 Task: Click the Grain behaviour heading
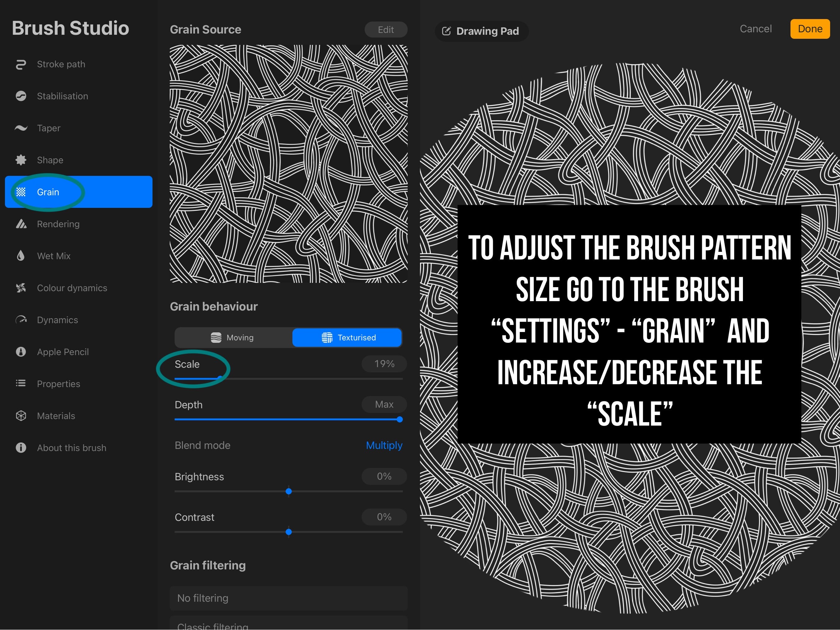click(x=214, y=306)
